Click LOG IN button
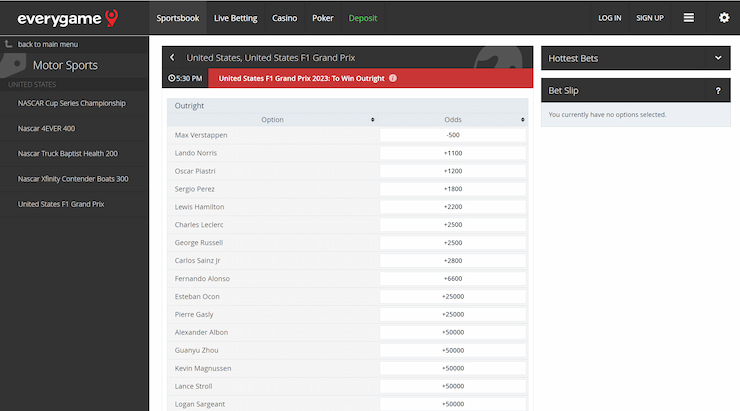The image size is (740, 411). [610, 18]
